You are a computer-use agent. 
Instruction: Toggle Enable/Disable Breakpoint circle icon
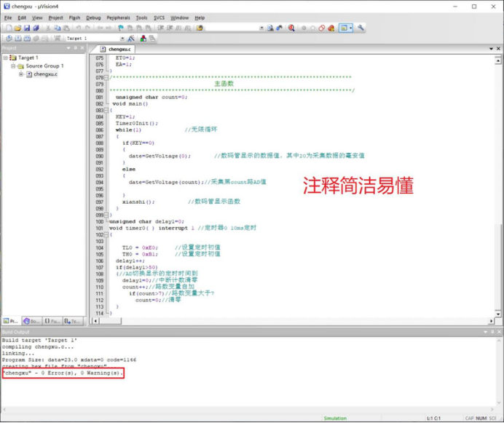tap(312, 28)
